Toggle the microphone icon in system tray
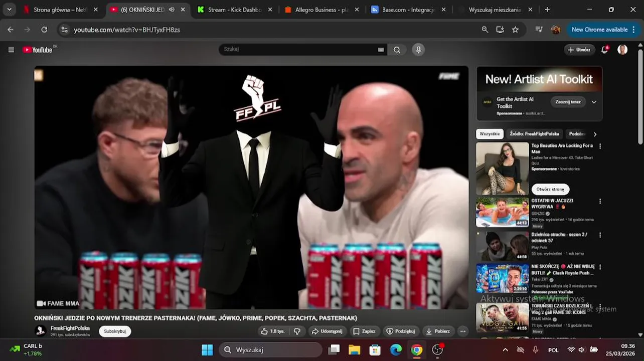Screen dimensions: 644x361 pyautogui.click(x=535, y=349)
